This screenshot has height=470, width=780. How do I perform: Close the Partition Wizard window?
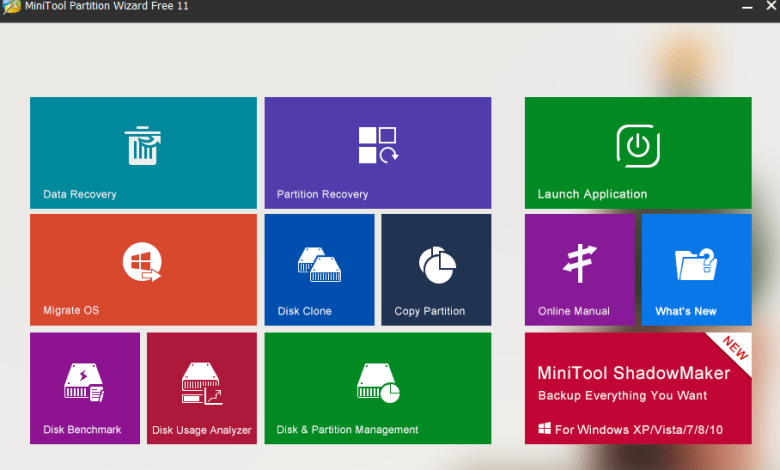tap(772, 6)
